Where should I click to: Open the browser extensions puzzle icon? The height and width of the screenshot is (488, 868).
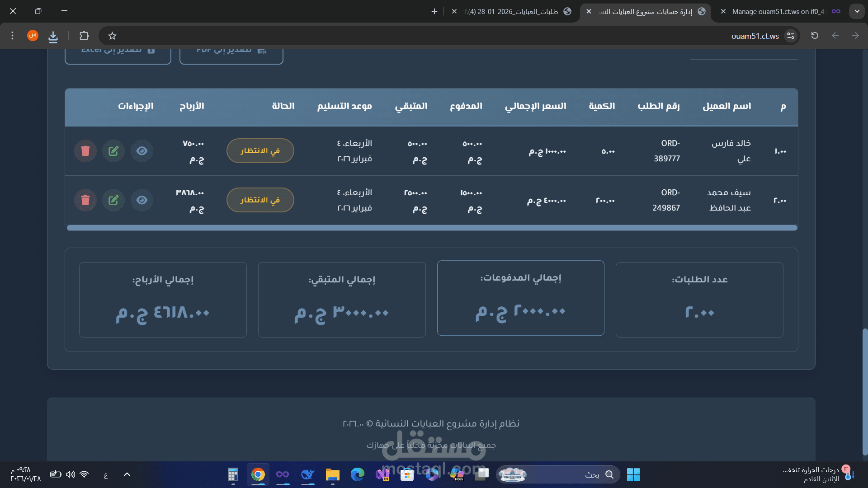(84, 36)
